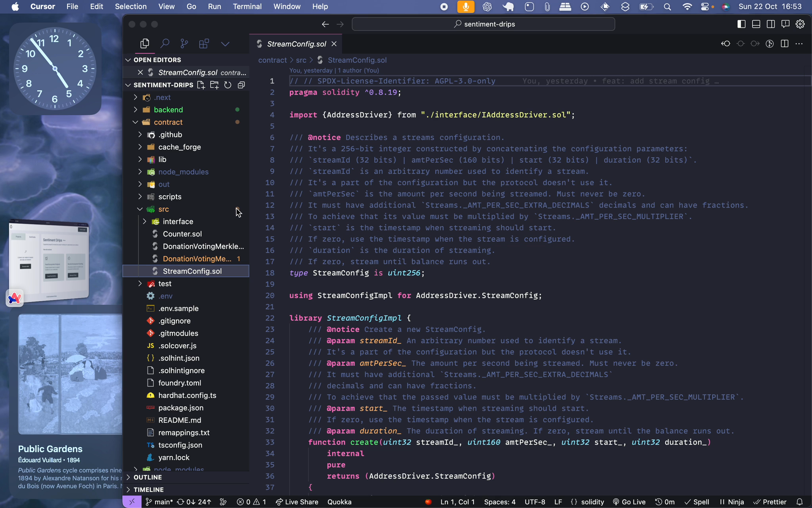Click the microphone icon in macOS menu bar

465,6
